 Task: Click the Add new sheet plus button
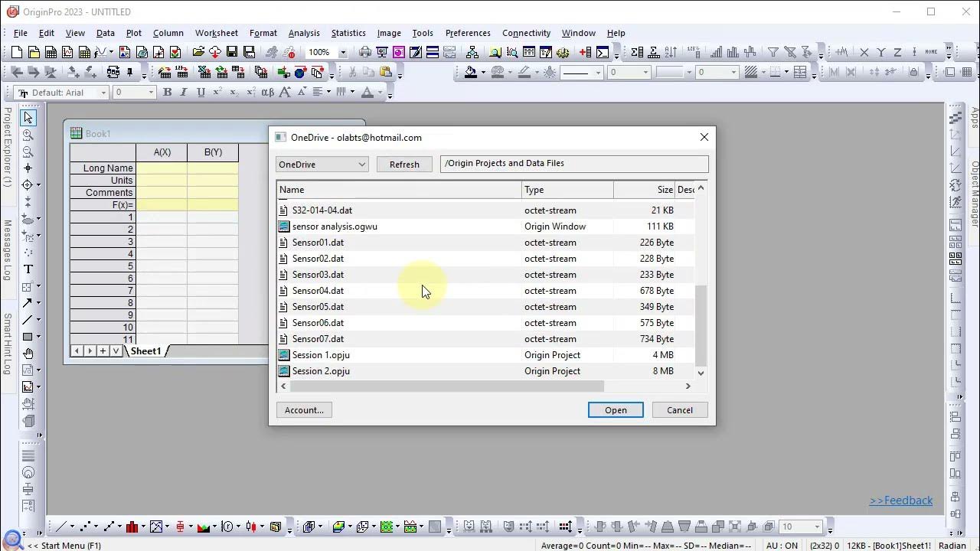(102, 351)
